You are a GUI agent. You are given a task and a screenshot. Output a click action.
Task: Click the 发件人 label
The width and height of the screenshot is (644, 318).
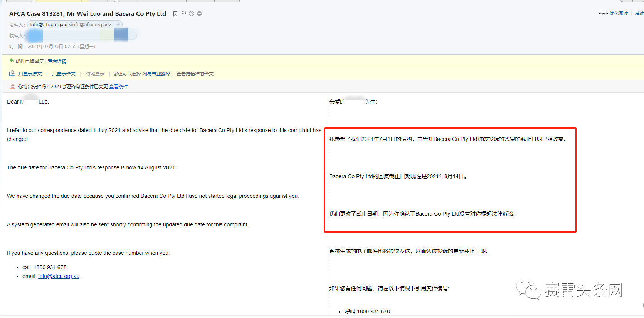(17, 25)
